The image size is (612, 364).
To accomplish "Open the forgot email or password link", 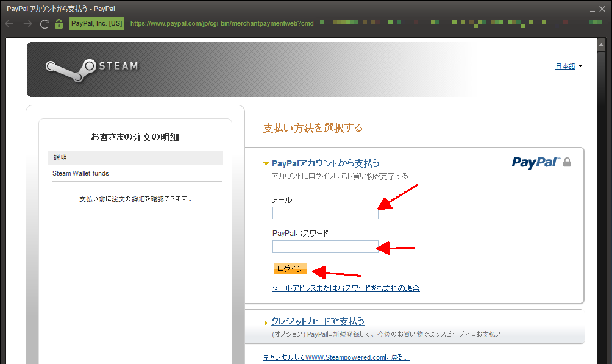I will point(346,288).
